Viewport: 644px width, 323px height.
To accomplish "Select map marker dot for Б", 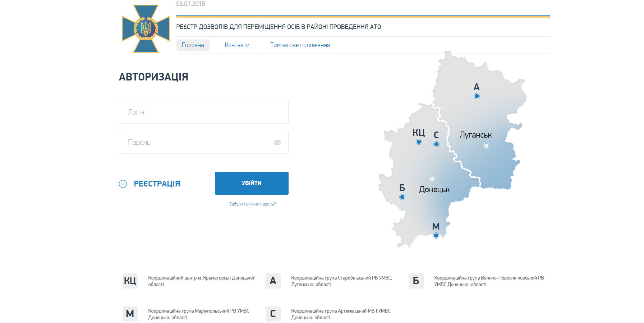I will point(402,197).
